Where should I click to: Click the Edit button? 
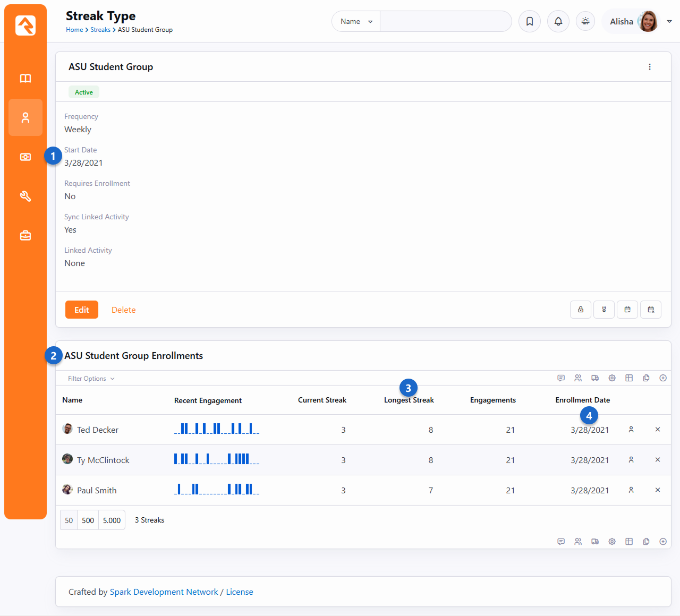[x=82, y=310]
